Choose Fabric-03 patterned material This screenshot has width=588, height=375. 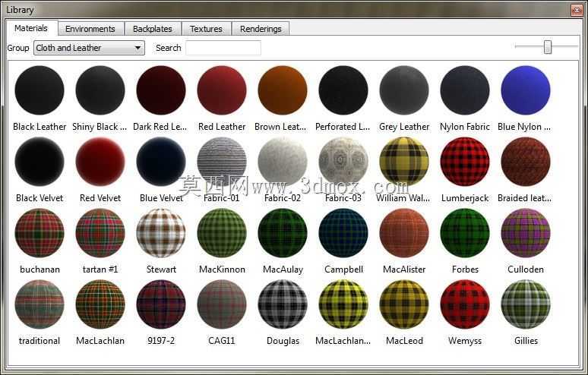coord(343,162)
